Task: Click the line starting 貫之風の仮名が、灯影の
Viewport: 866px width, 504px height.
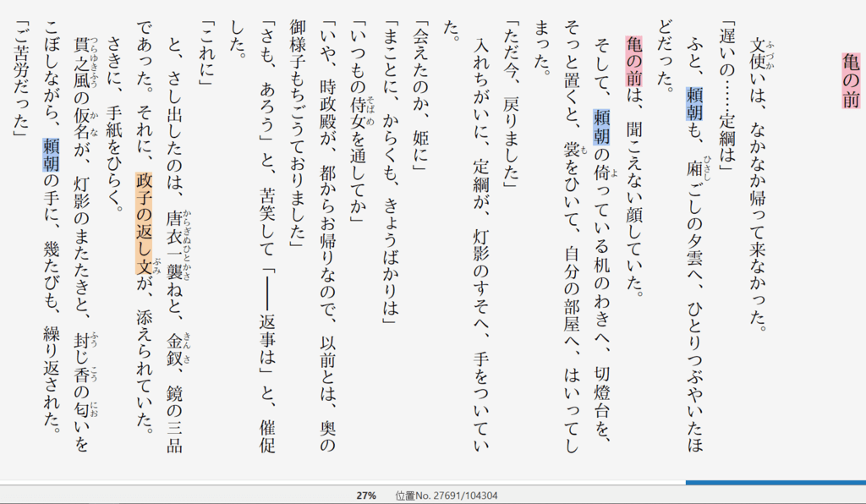Action: (82, 245)
